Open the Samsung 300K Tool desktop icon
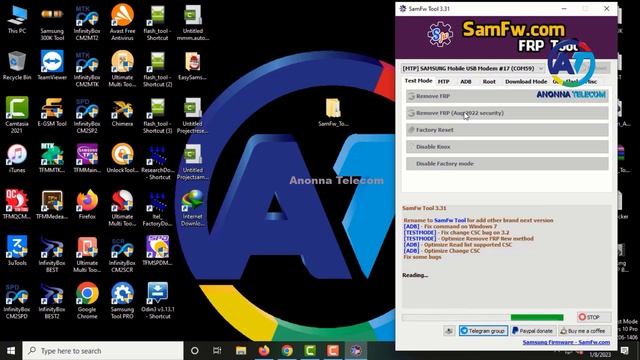 52,22
